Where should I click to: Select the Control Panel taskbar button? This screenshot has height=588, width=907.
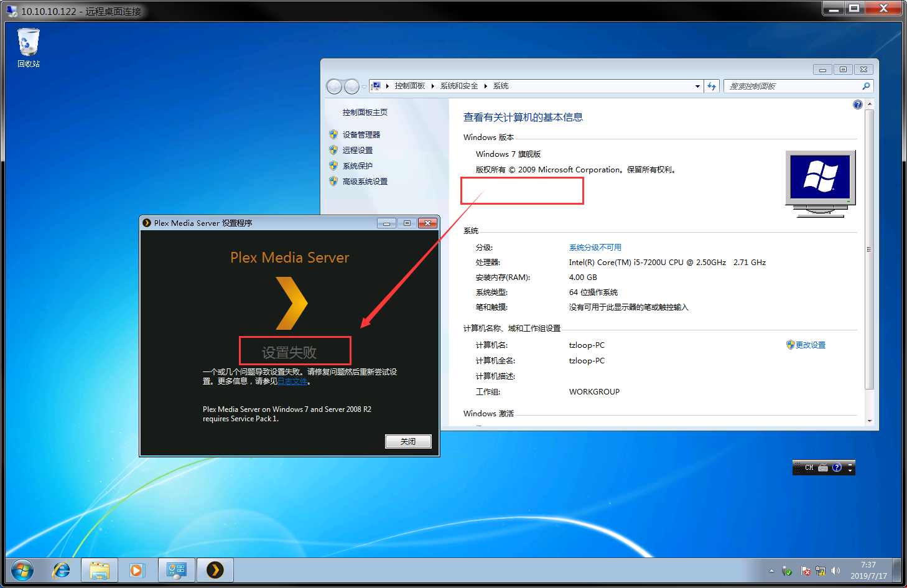[177, 570]
